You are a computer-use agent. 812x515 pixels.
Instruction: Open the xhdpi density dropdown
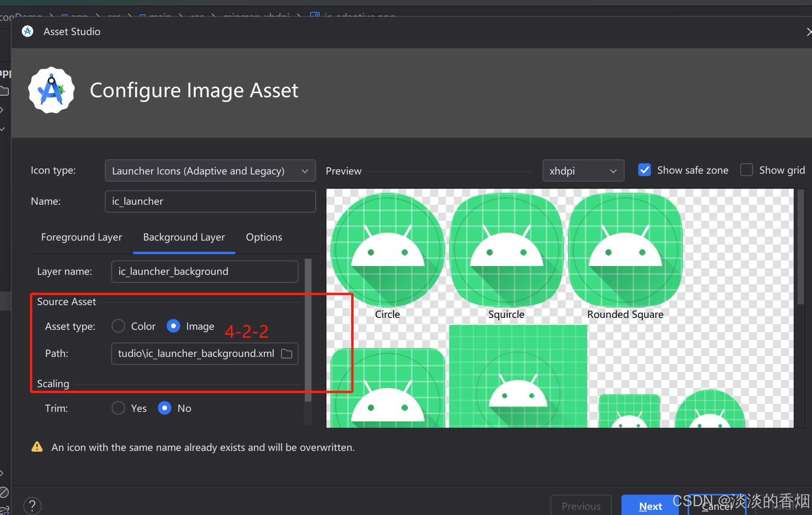[583, 171]
